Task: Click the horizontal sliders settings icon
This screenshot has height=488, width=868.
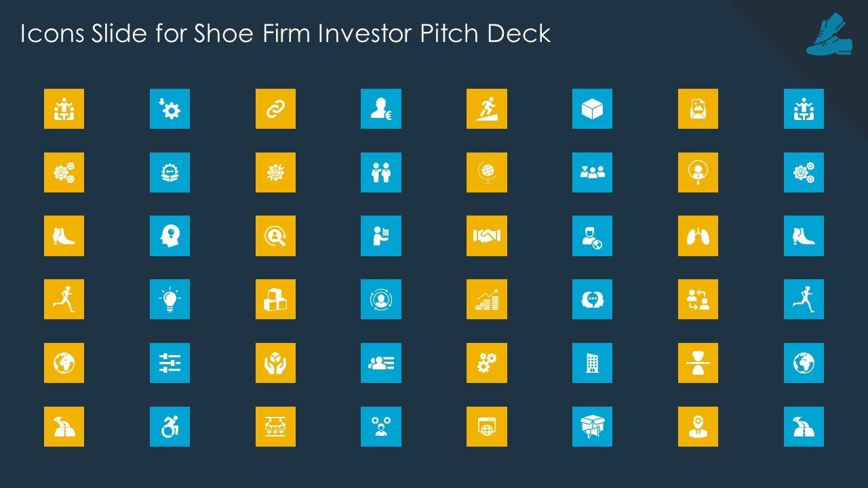Action: coord(170,363)
